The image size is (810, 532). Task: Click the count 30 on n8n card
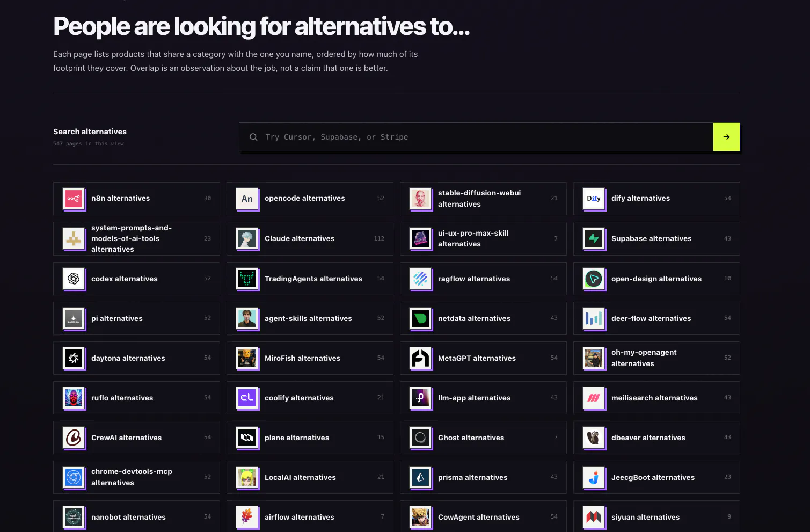coord(207,199)
